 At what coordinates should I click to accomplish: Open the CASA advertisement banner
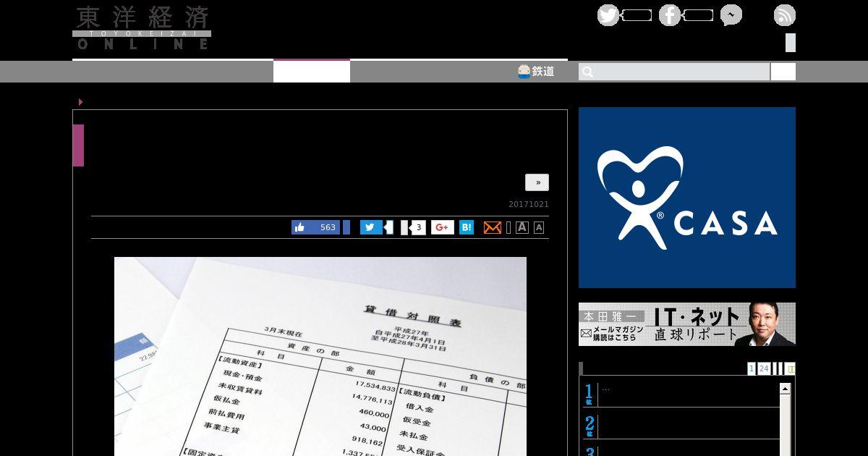[x=687, y=198]
